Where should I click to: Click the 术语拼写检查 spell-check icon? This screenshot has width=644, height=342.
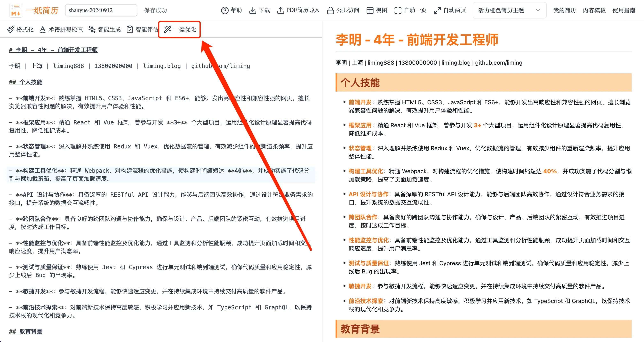click(x=43, y=30)
